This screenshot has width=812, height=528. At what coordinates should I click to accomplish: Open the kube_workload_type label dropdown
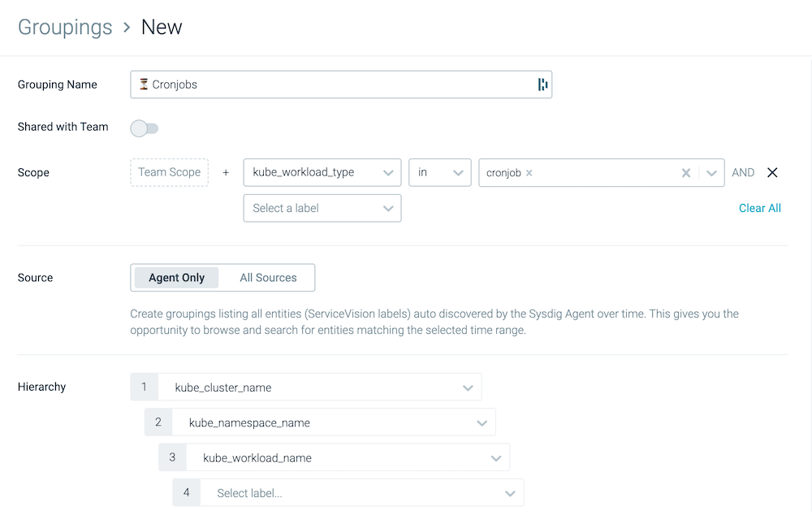(322, 172)
